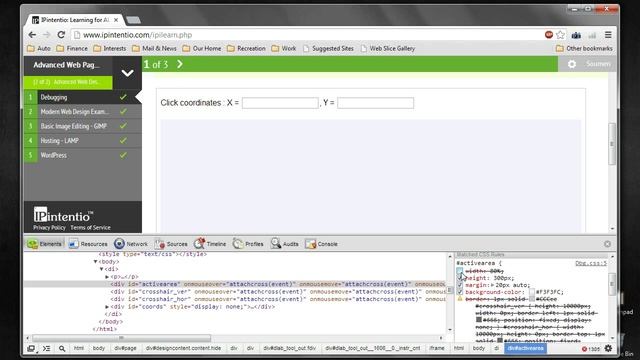Click the magnifier inspect-element icon in DevTools
The height and width of the screenshot is (360, 640).
(62, 348)
